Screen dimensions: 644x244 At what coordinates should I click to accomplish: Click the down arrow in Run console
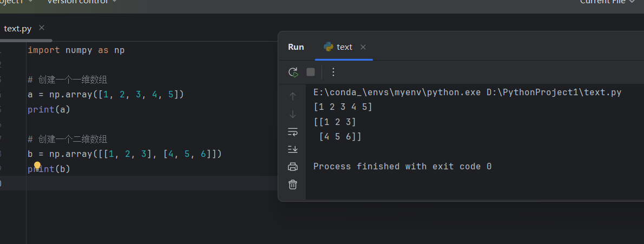293,114
